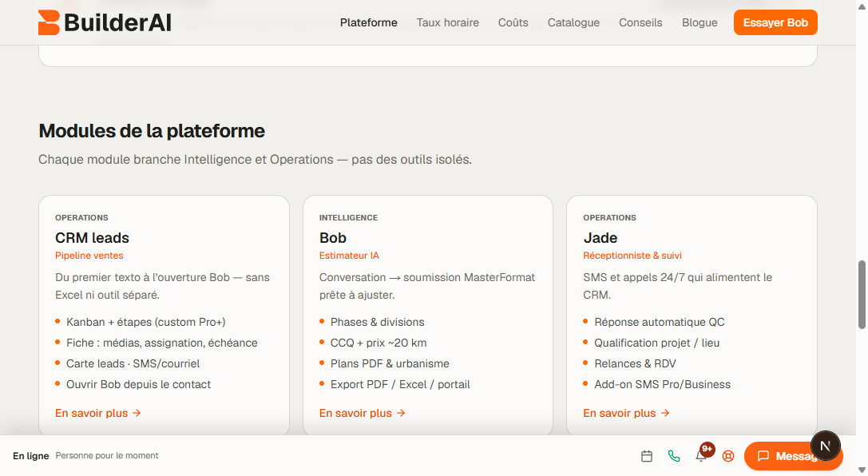Click the Pipeline ventes subtitle
Screen dimensions: 868x476
pyautogui.click(x=89, y=256)
